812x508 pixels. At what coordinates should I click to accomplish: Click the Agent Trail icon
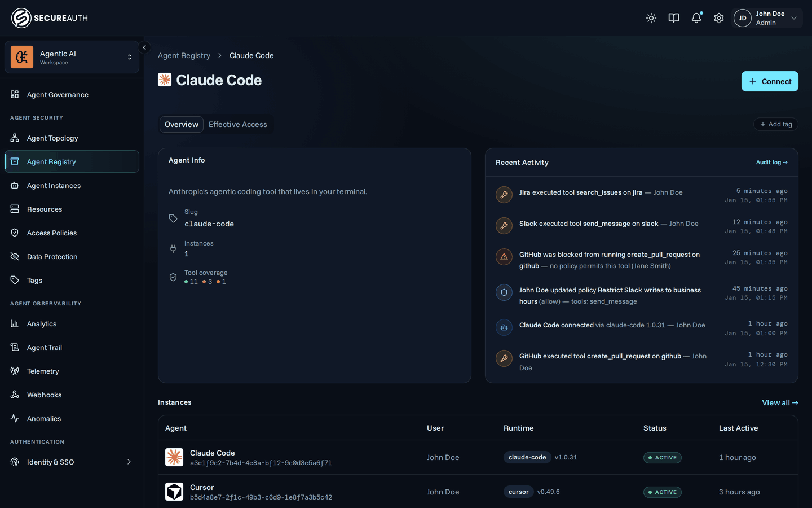[x=15, y=348]
